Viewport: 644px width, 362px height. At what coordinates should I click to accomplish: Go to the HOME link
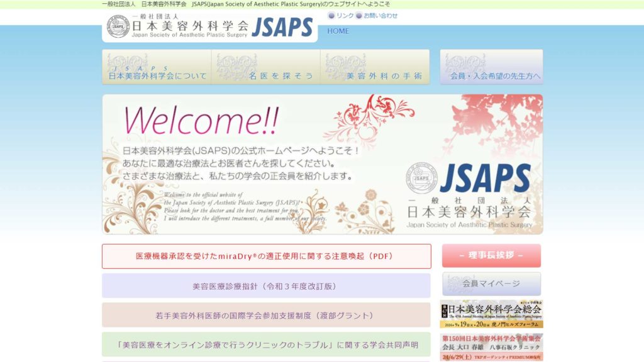click(x=338, y=31)
